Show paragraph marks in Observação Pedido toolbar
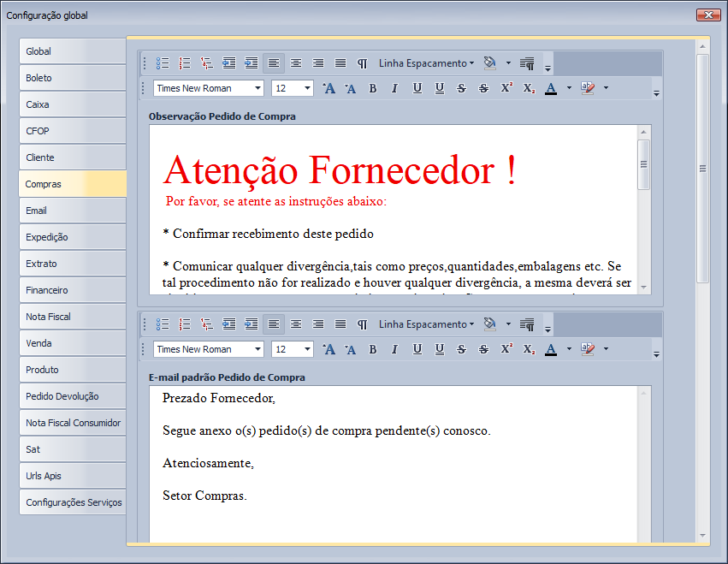Screen dimensions: 728x564 coord(362,63)
